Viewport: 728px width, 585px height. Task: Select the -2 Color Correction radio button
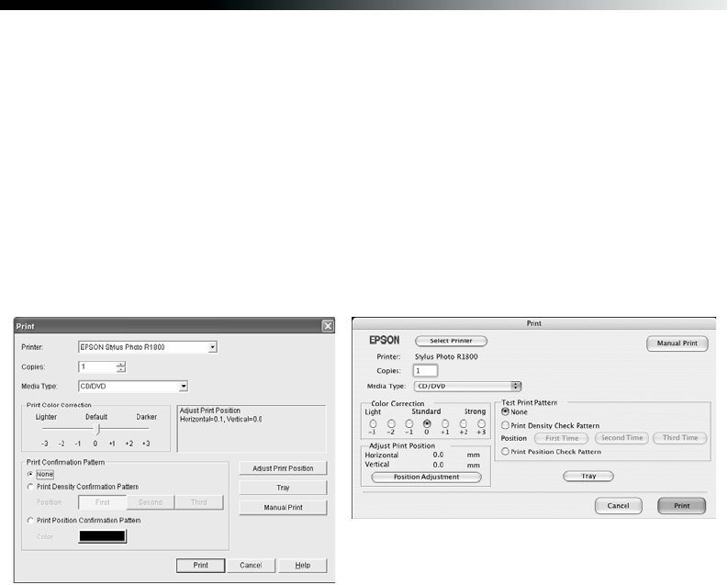391,424
